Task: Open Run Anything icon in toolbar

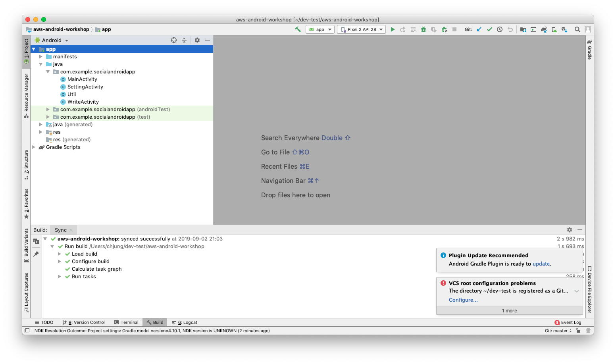Action: pos(533,29)
